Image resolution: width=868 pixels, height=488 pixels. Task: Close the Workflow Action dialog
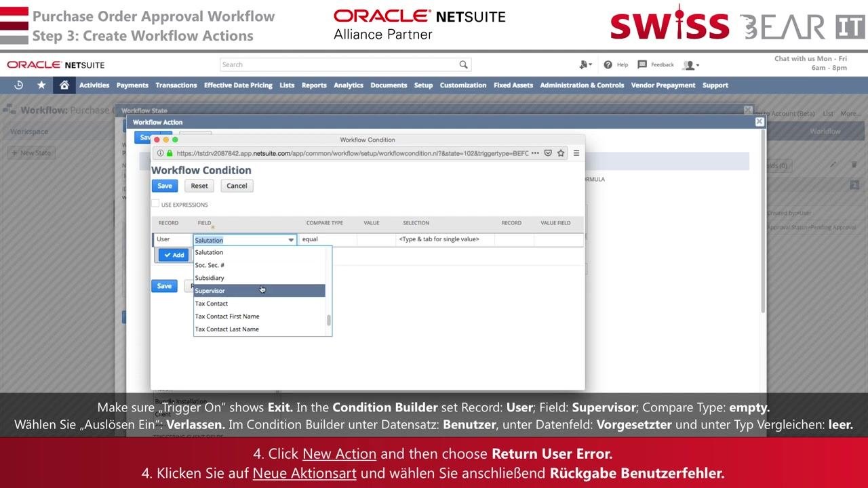pos(759,122)
